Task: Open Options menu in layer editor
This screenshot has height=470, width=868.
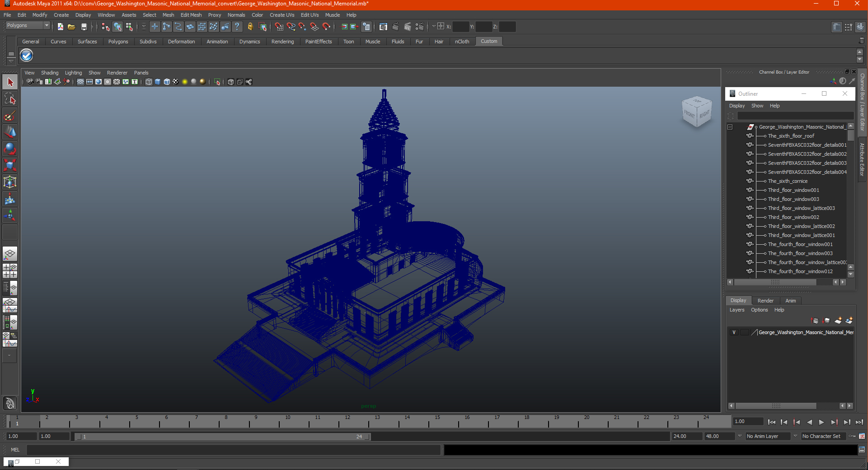Action: tap(759, 310)
